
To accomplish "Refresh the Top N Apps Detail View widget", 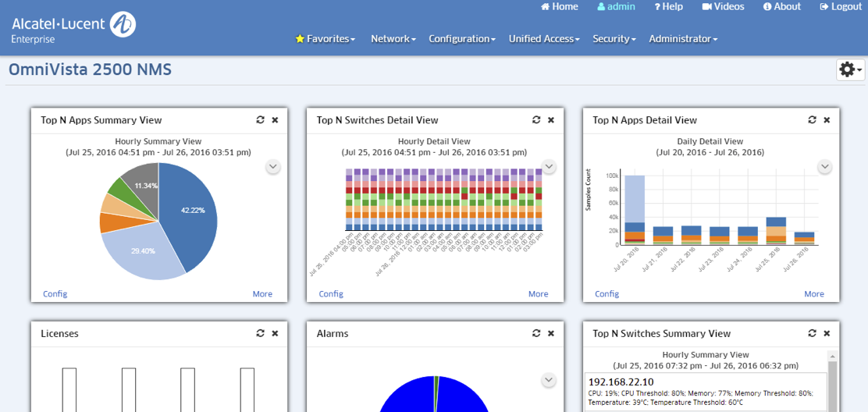I will 812,120.
